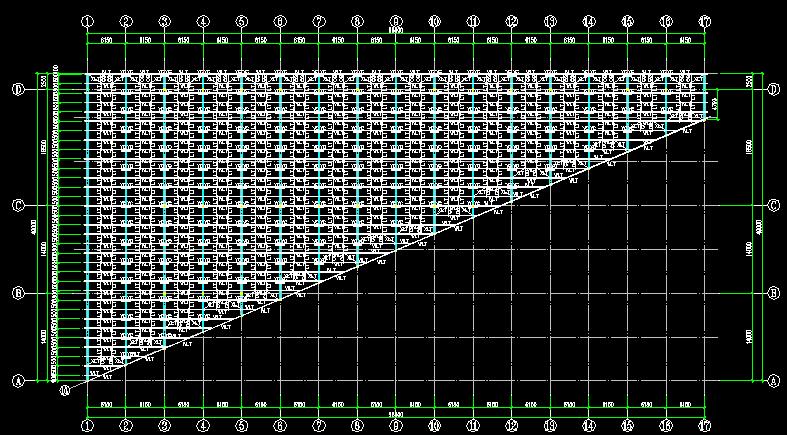Select axis bubble 10 in the top row
Image resolution: width=787 pixels, height=435 pixels.
[435, 22]
